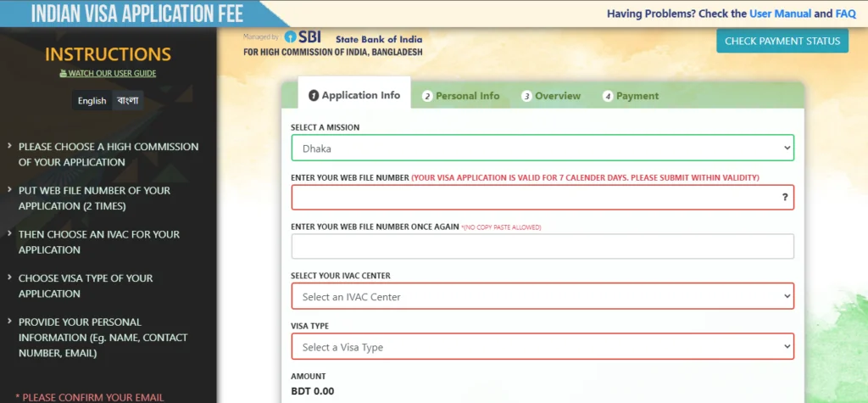Open the Select a Mission dropdown showing Dhaka
This screenshot has width=868, height=403.
(x=542, y=148)
